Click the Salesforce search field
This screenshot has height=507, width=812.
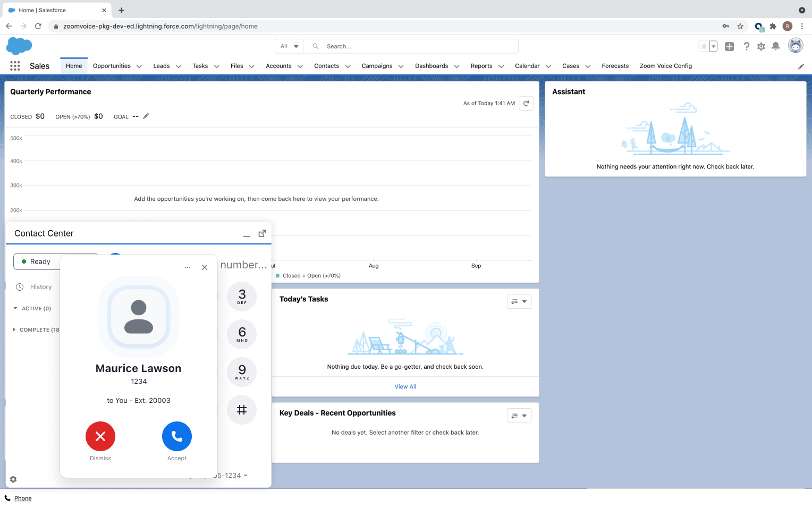[415, 47]
